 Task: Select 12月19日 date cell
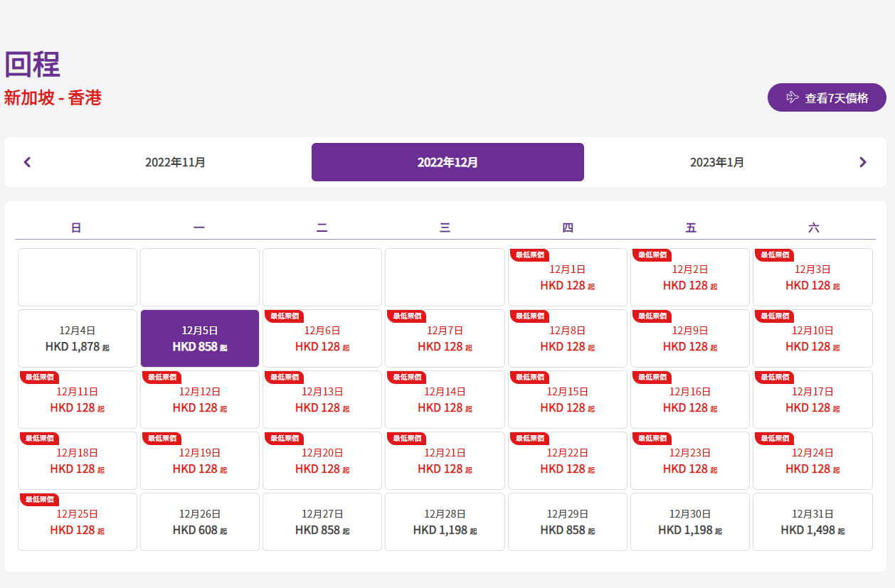(x=200, y=461)
